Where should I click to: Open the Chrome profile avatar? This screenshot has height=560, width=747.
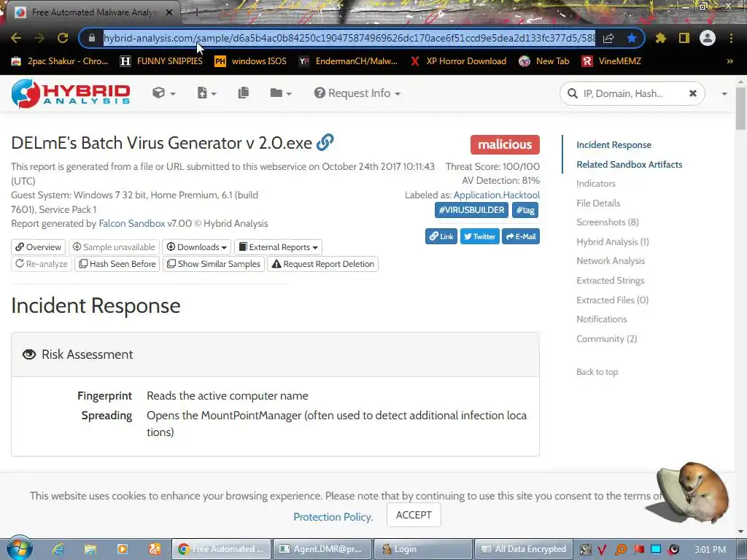[708, 38]
